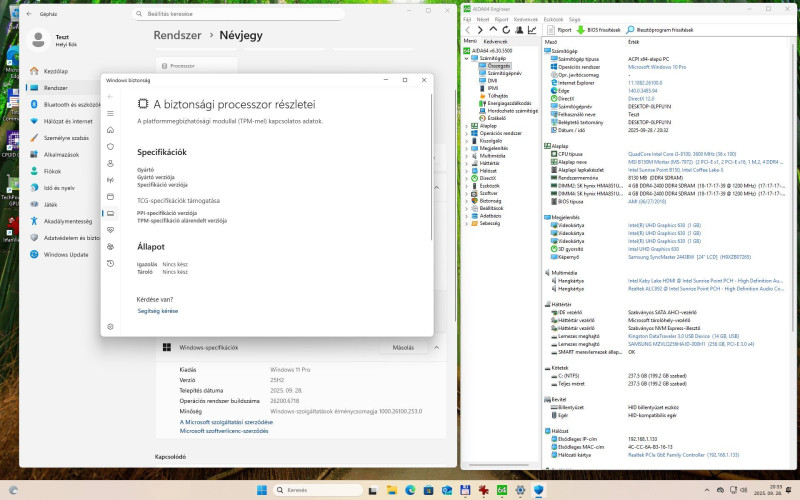
Task: Open the Súgó menu in AIDA64
Action: point(574,19)
